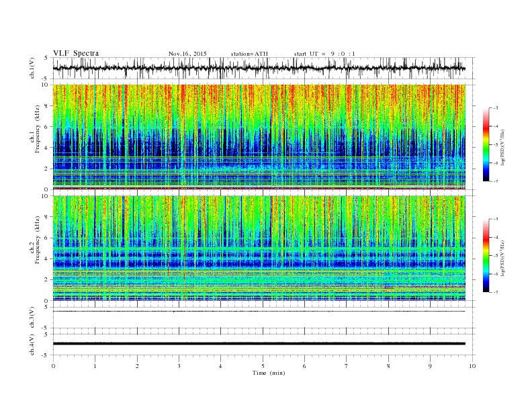Click the "2" tick on the time axis

137,366
